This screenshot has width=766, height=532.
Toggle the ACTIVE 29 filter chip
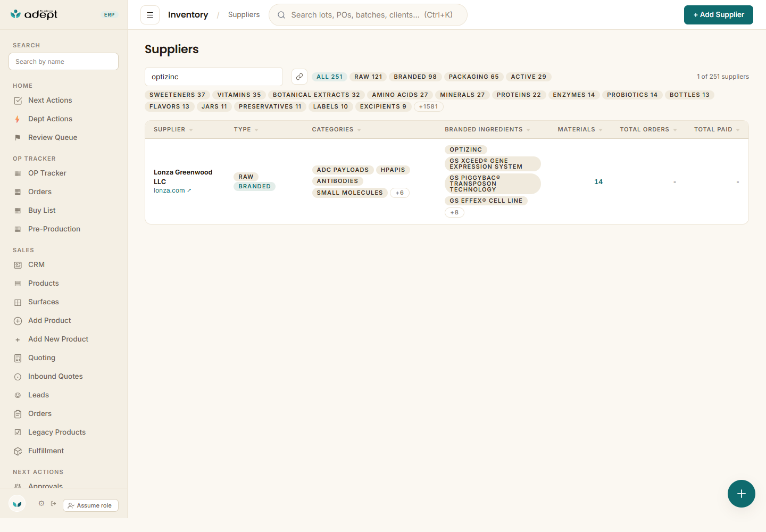click(x=528, y=77)
